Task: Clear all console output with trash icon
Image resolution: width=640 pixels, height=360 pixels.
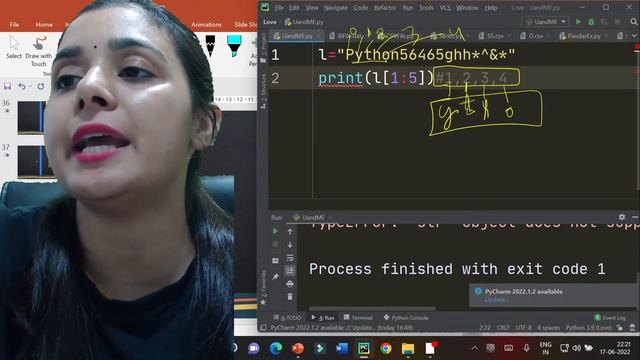Action: pos(290,296)
